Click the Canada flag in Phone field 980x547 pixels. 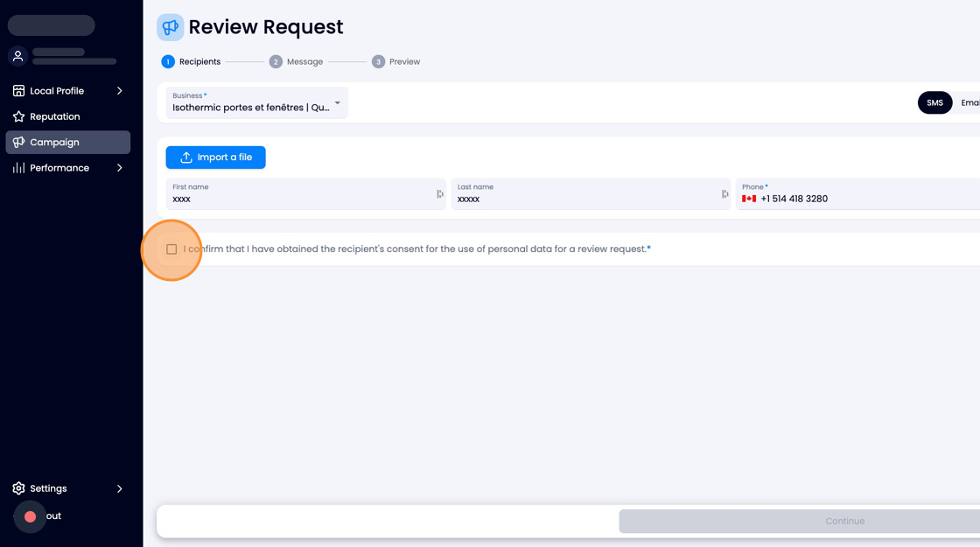(749, 199)
